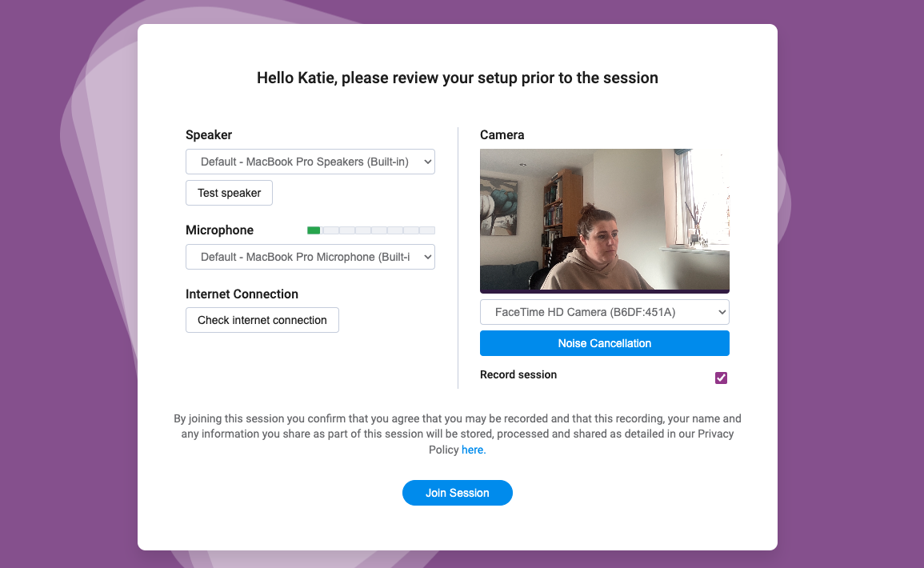Viewport: 924px width, 568px height.
Task: Click the Test speaker button
Action: pos(230,193)
